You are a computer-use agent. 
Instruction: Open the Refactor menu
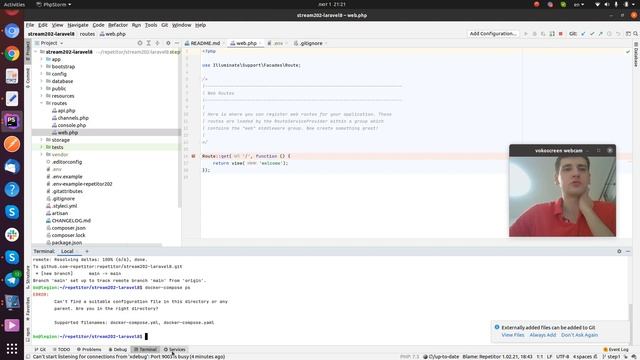tap(118, 25)
